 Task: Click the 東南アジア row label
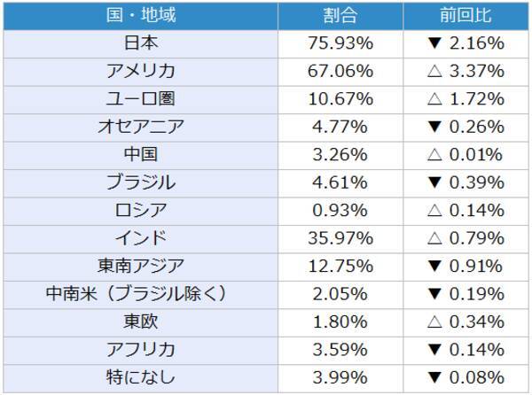(x=141, y=266)
